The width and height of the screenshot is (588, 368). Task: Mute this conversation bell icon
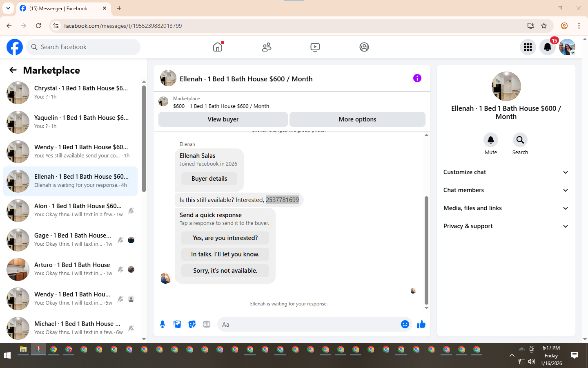point(491,140)
